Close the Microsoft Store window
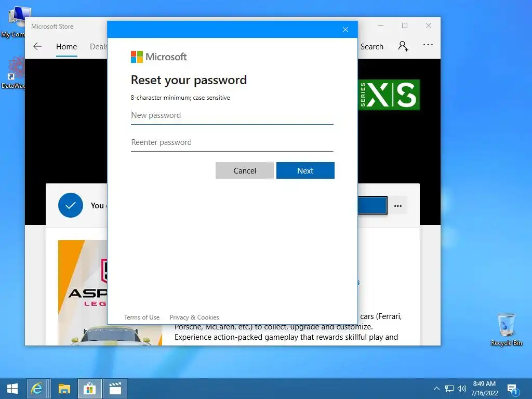The image size is (532, 399). [429, 26]
